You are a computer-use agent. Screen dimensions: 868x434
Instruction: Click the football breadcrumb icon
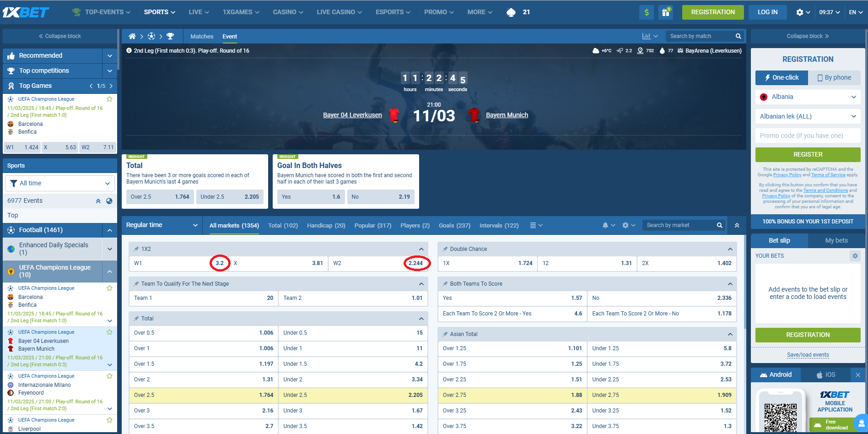point(151,36)
